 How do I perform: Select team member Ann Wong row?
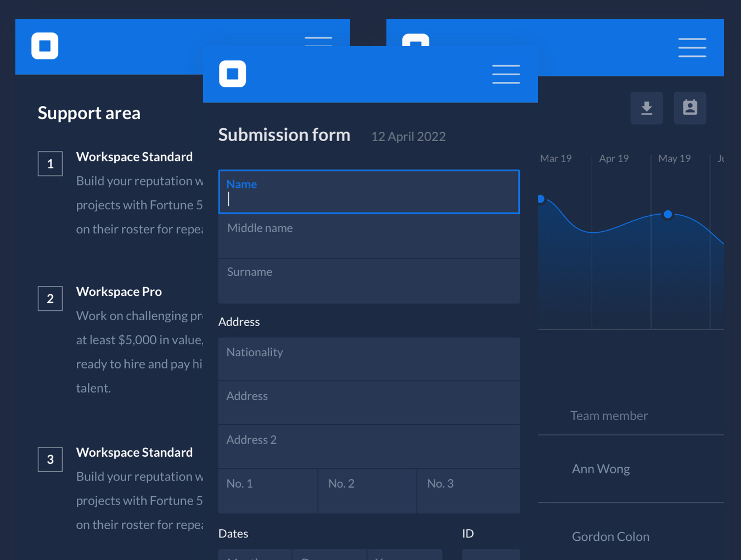[x=630, y=469]
